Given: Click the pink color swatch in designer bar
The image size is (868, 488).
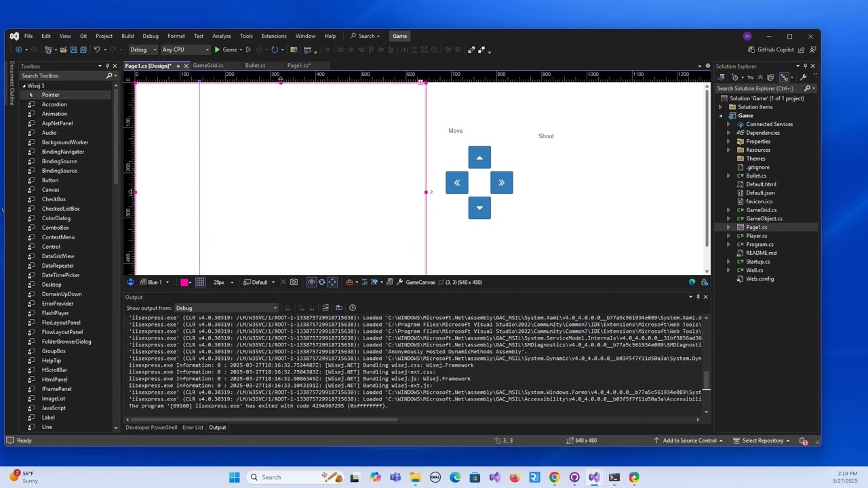Looking at the screenshot, I should click(x=184, y=282).
